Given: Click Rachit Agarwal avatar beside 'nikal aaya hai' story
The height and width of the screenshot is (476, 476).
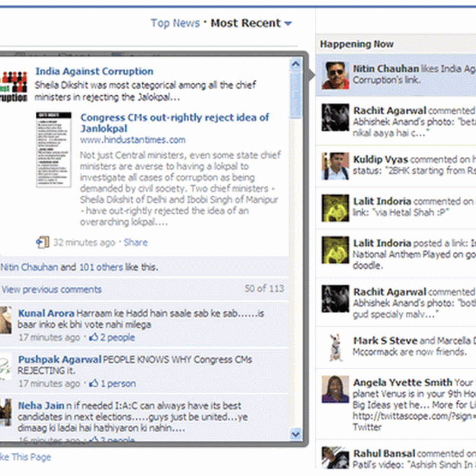Looking at the screenshot, I should 336,117.
